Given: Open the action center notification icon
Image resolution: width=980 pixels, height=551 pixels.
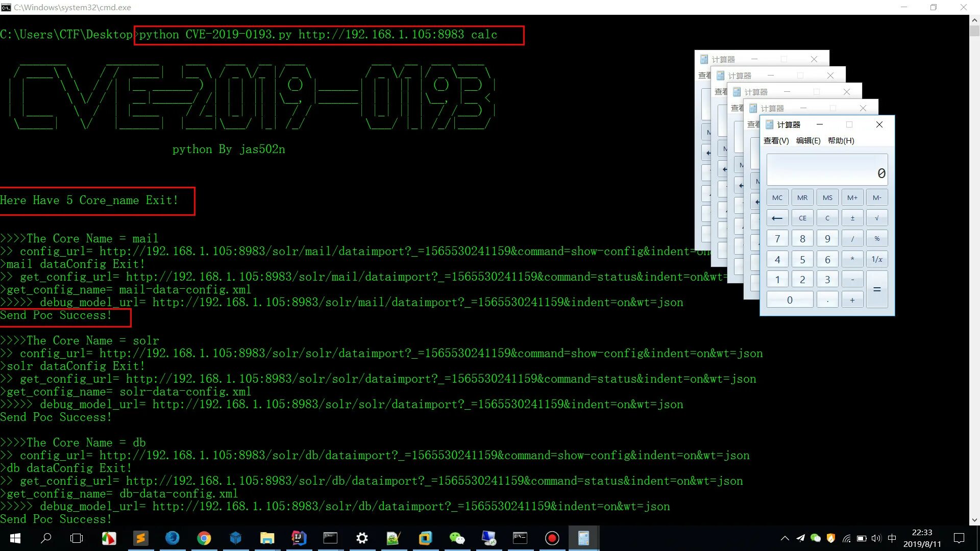Looking at the screenshot, I should 959,538.
